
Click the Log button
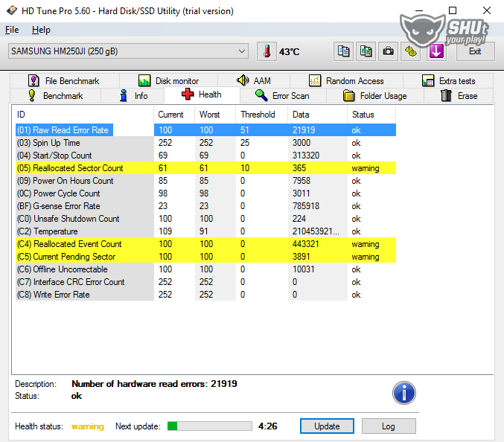pos(389,426)
